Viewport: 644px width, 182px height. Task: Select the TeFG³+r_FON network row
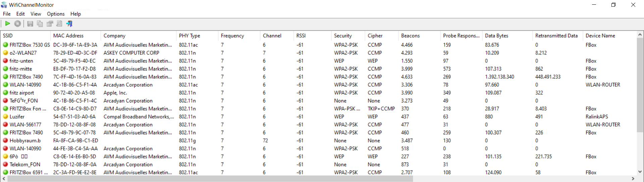tap(319, 101)
